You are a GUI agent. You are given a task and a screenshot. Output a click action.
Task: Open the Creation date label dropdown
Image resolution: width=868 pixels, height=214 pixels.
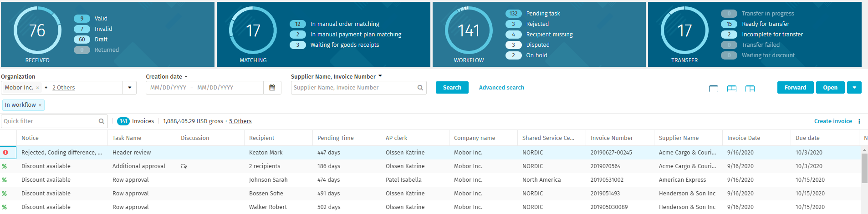point(167,77)
